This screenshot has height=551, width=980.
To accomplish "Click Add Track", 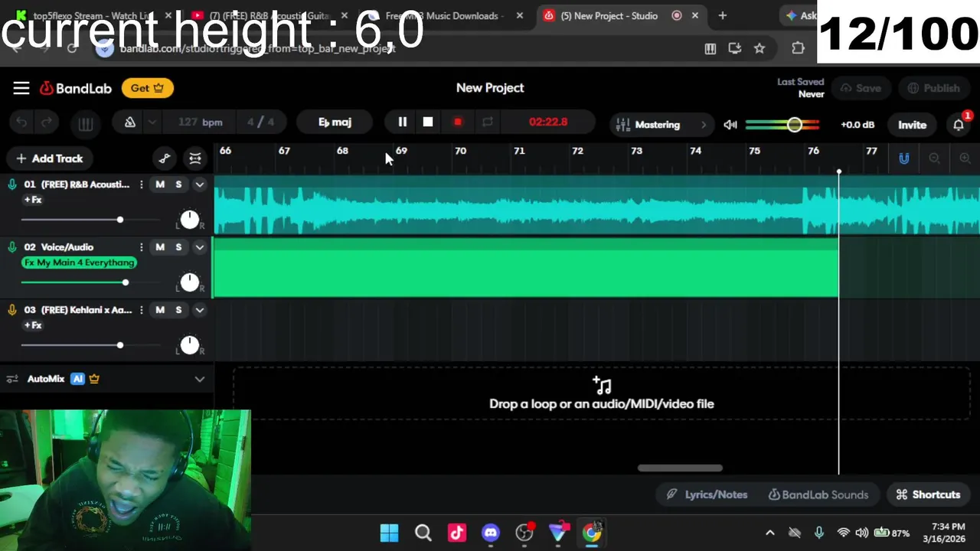I will 50,158.
